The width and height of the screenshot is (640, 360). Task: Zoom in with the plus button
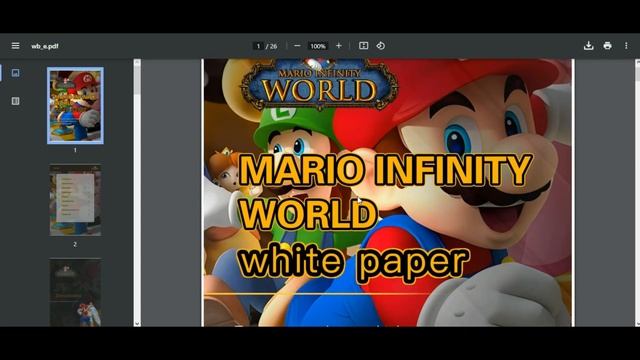coord(339,46)
